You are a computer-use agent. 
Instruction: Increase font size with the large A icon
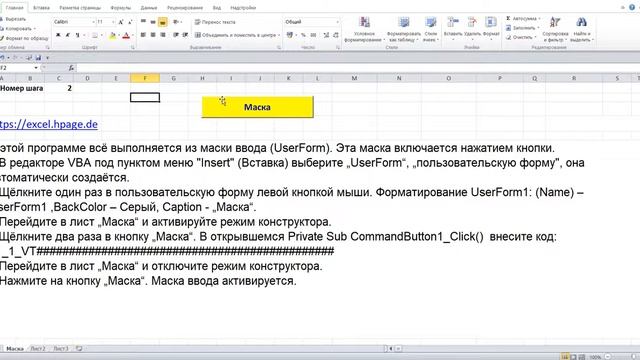[x=121, y=22]
